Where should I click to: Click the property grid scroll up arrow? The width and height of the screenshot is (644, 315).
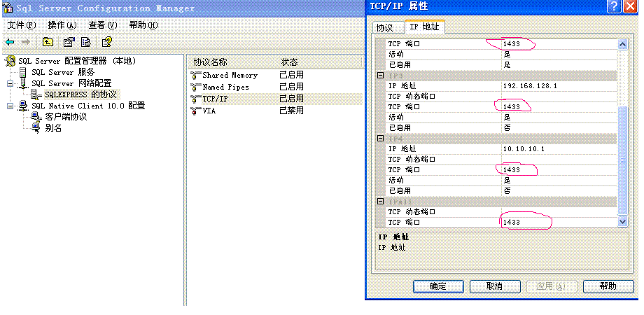622,44
